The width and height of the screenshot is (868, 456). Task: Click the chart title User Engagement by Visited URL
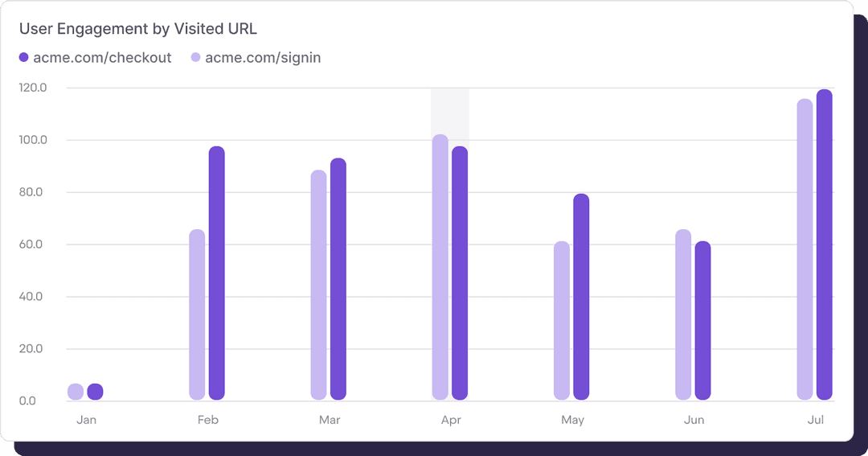coord(138,29)
